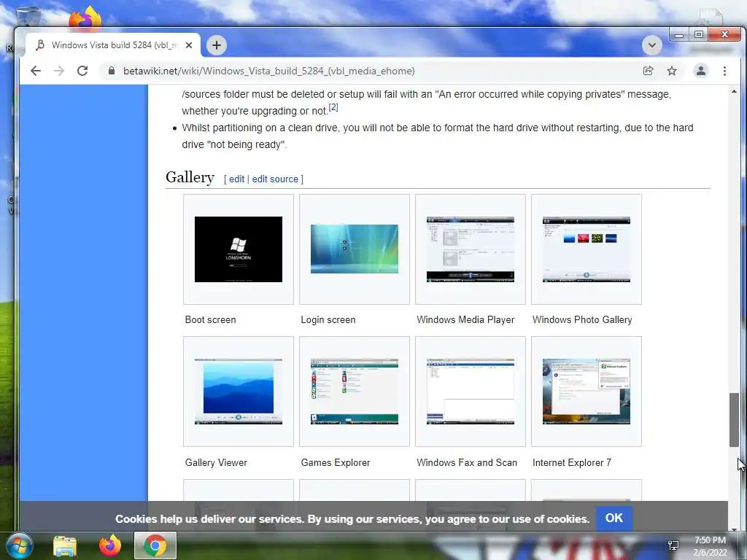Accept cookies with the OK button
This screenshot has width=747, height=560.
click(614, 518)
